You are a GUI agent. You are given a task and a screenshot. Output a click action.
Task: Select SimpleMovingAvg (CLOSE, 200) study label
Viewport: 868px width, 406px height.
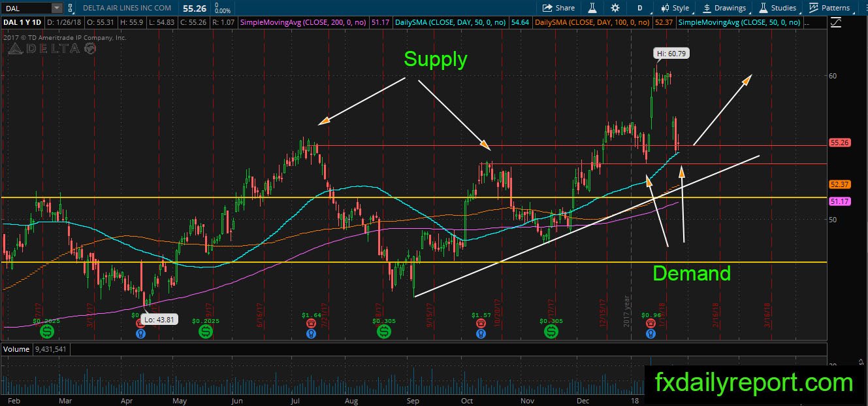(x=304, y=23)
